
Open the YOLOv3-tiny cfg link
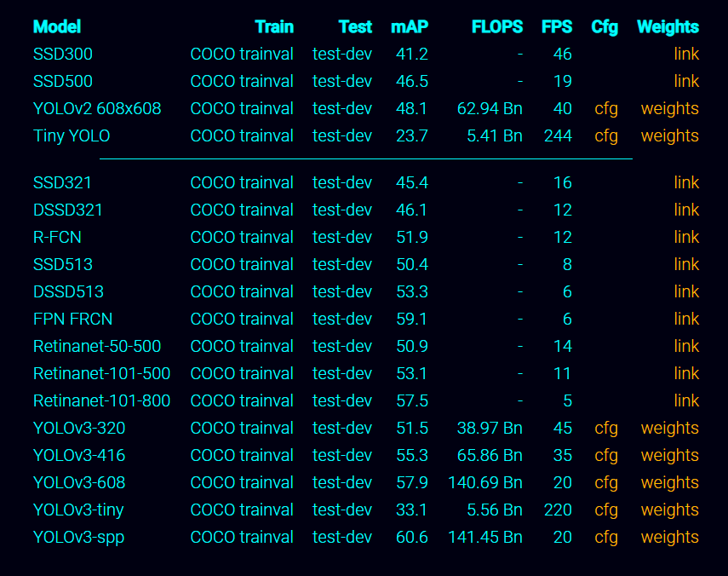point(606,511)
